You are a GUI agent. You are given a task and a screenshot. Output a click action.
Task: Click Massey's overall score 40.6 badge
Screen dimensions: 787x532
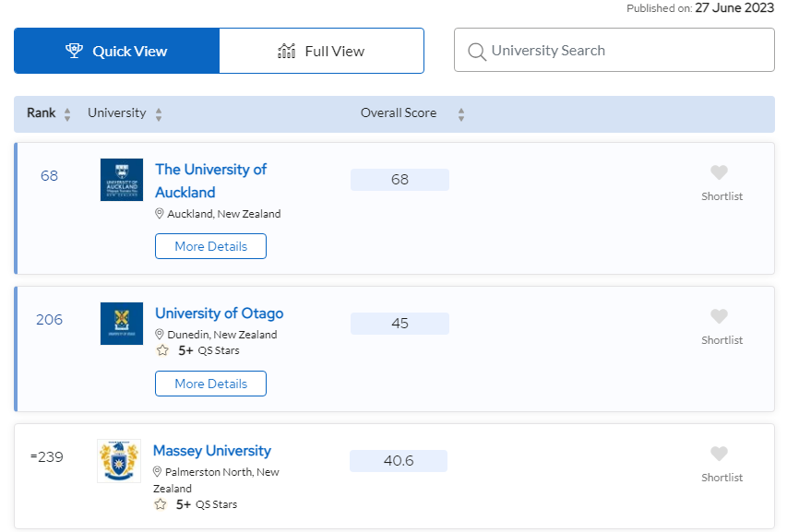(x=399, y=461)
